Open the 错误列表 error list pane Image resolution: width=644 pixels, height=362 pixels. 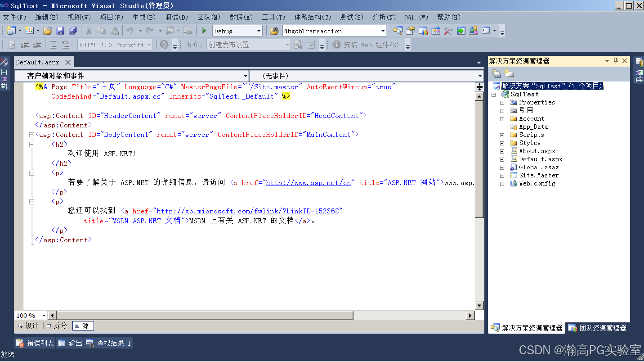coord(35,343)
